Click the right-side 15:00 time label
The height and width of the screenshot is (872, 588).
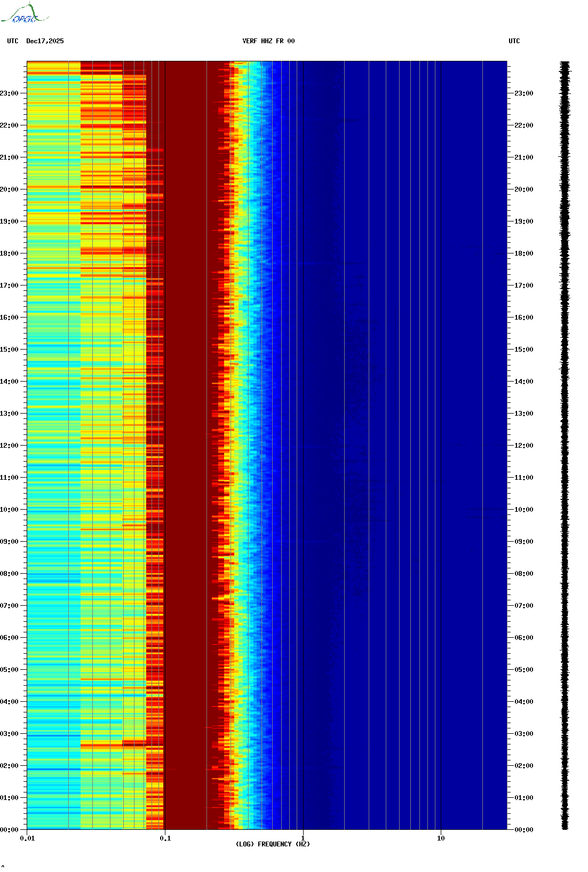click(x=524, y=350)
